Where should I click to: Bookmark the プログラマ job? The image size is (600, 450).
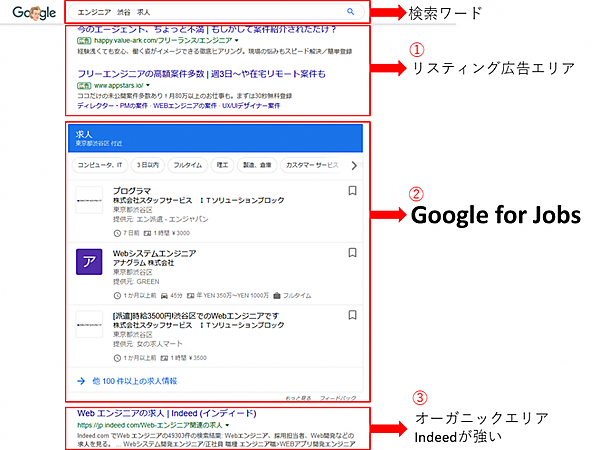coord(352,191)
